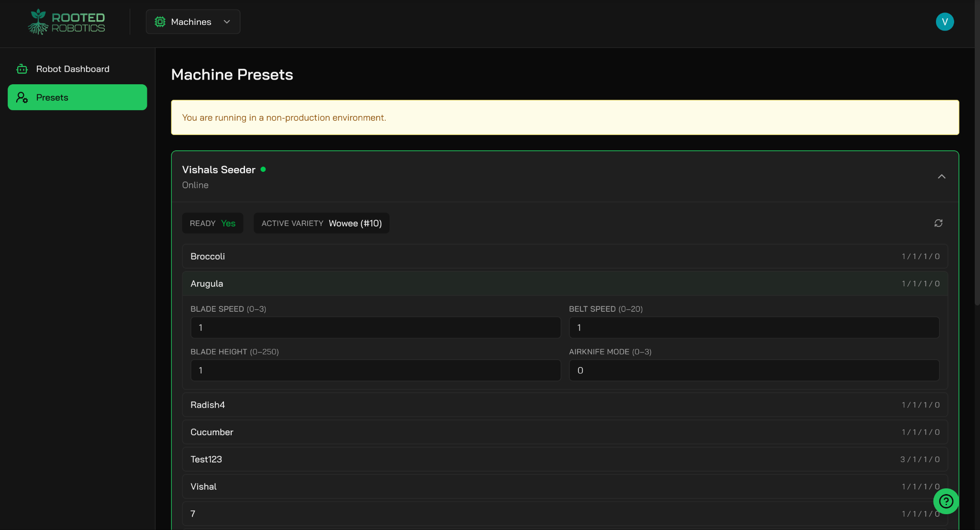Viewport: 980px width, 530px height.
Task: Open the Machines dropdown
Action: (193, 22)
